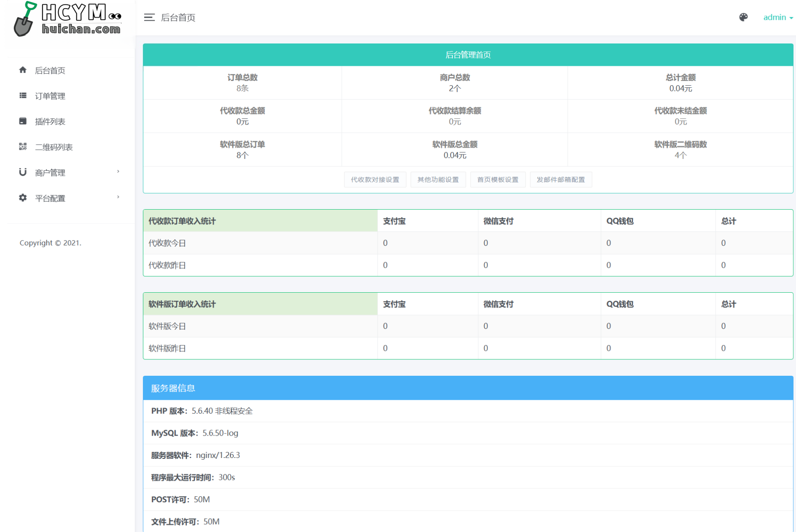Viewport: 796px width, 532px height.
Task: Click the 后台首页 breadcrumb title
Action: coord(178,18)
